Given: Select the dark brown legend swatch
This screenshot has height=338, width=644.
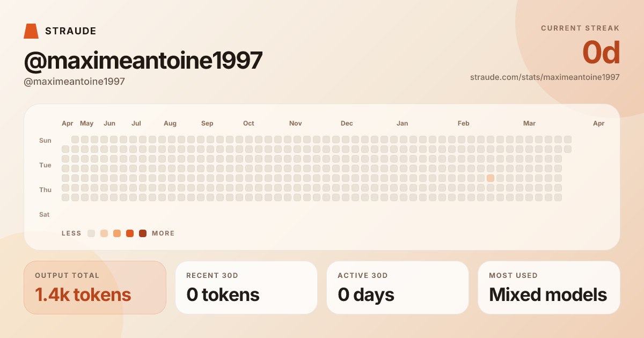Looking at the screenshot, I should click(x=143, y=233).
